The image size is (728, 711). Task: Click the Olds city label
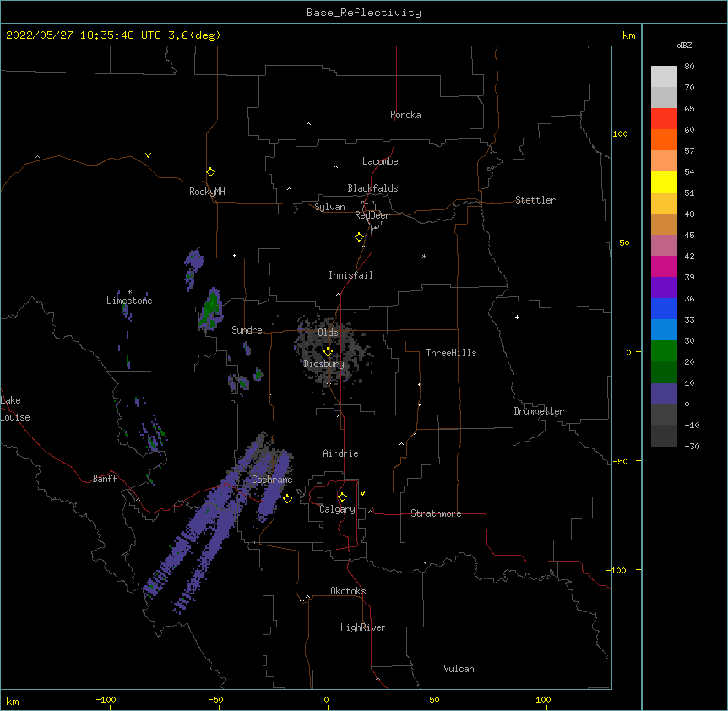coord(328,333)
